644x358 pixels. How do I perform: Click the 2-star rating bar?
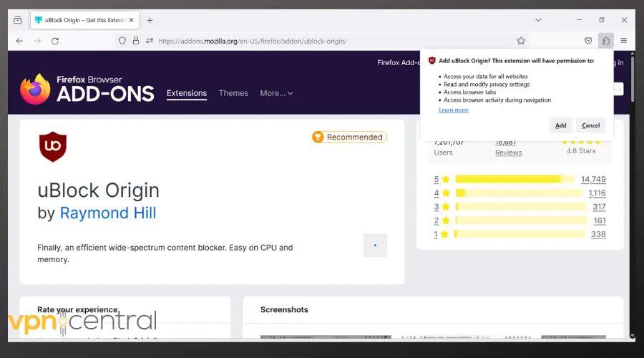click(521, 221)
